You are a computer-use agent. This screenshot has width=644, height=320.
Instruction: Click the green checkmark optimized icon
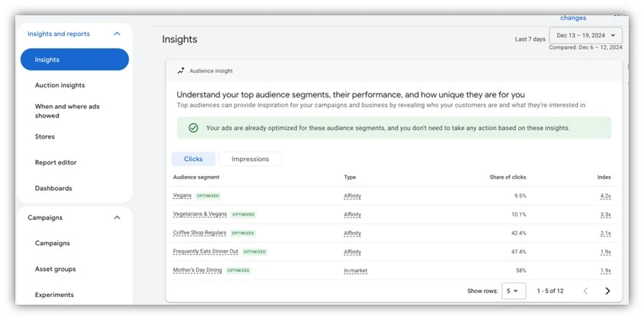pos(193,128)
